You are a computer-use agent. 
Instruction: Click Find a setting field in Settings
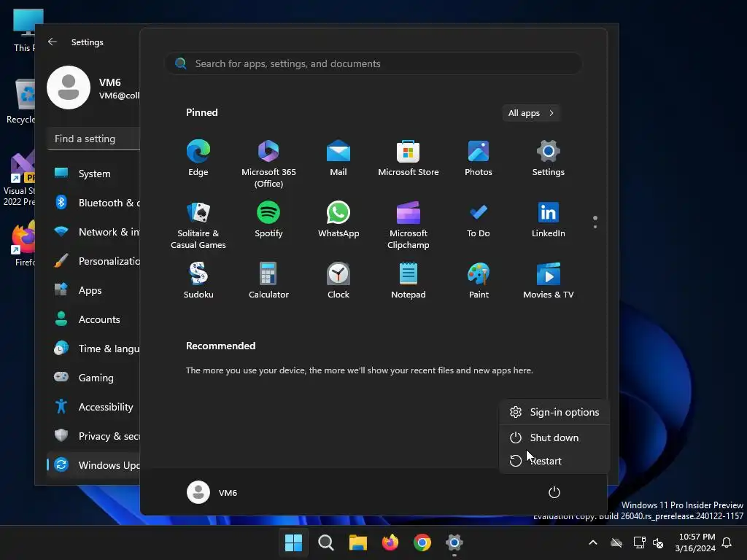point(94,139)
